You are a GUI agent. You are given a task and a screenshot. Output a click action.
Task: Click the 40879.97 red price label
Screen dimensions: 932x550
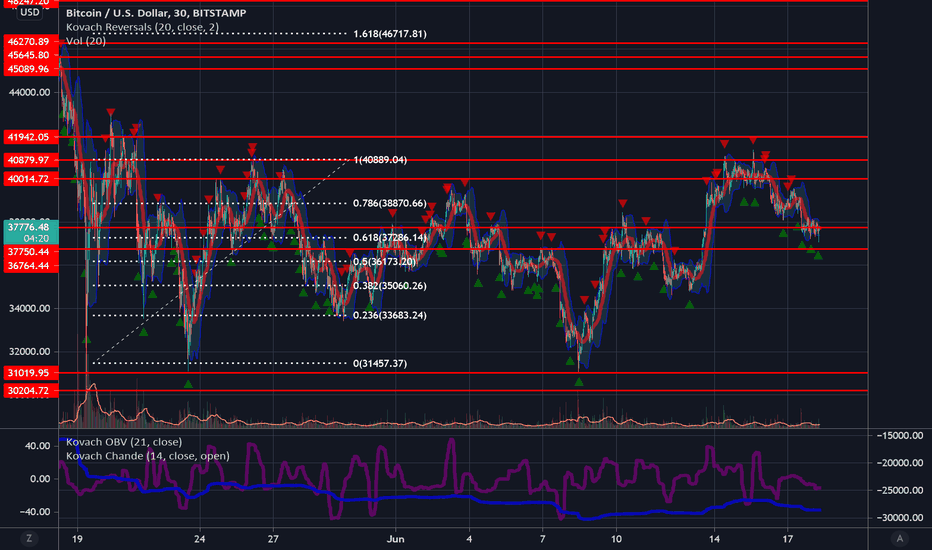(31, 160)
